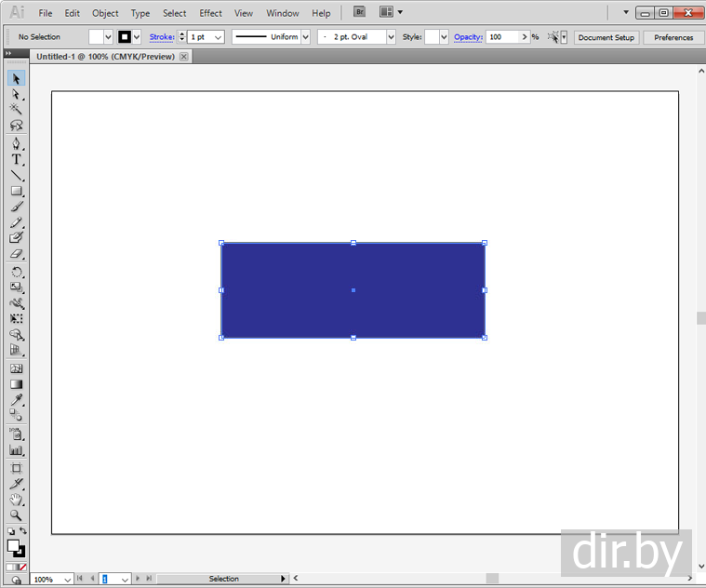
Task: Select the Mesh tool
Action: (16, 368)
